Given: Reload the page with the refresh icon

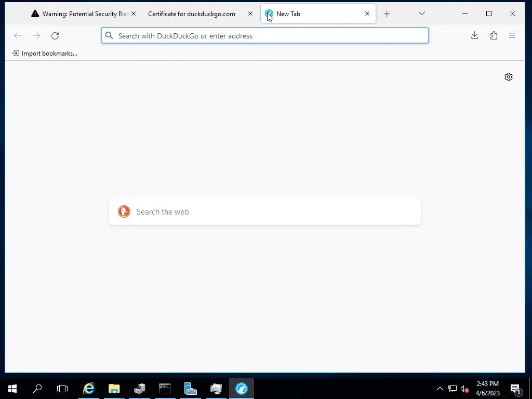Looking at the screenshot, I should (x=55, y=36).
